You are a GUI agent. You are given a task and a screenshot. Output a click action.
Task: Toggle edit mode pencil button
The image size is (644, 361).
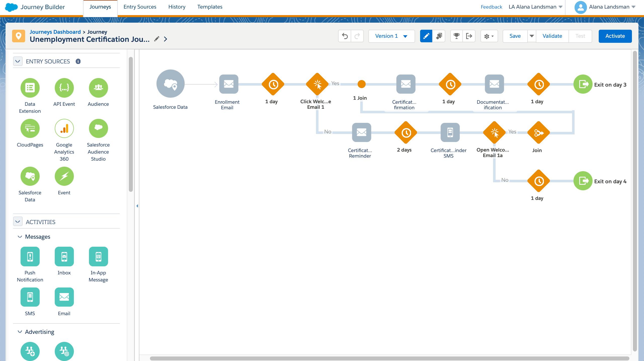(426, 36)
